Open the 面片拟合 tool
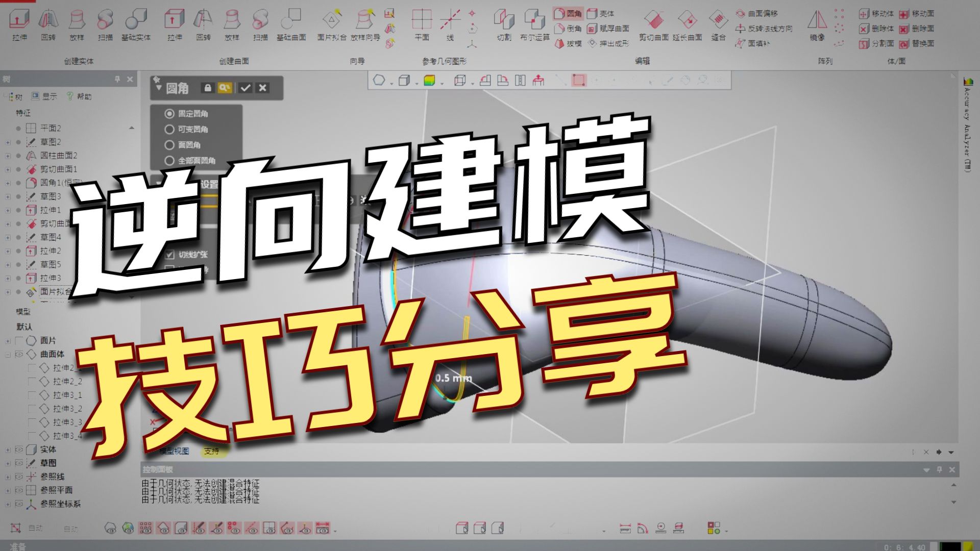This screenshot has width=980, height=551. click(332, 24)
